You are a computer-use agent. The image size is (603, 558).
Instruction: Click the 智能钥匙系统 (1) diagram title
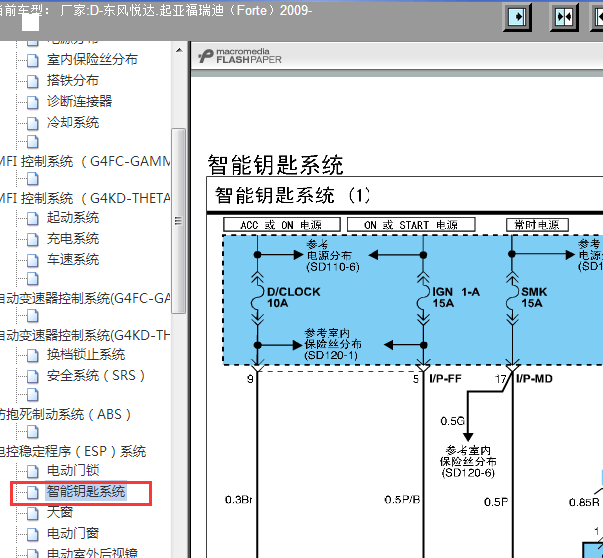tap(292, 195)
